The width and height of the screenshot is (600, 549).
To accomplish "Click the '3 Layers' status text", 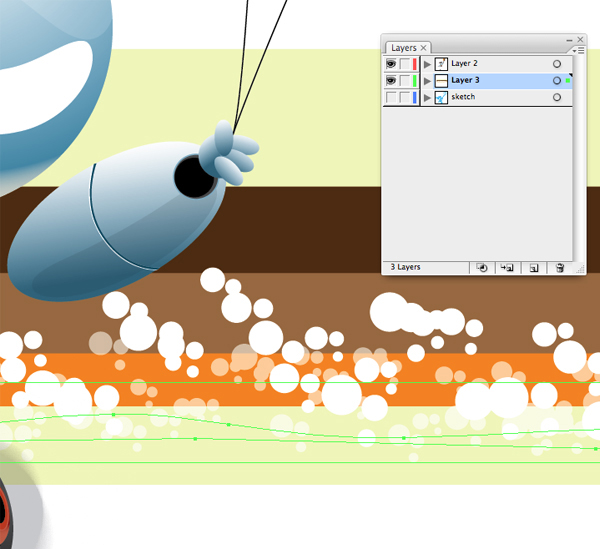I will point(405,267).
